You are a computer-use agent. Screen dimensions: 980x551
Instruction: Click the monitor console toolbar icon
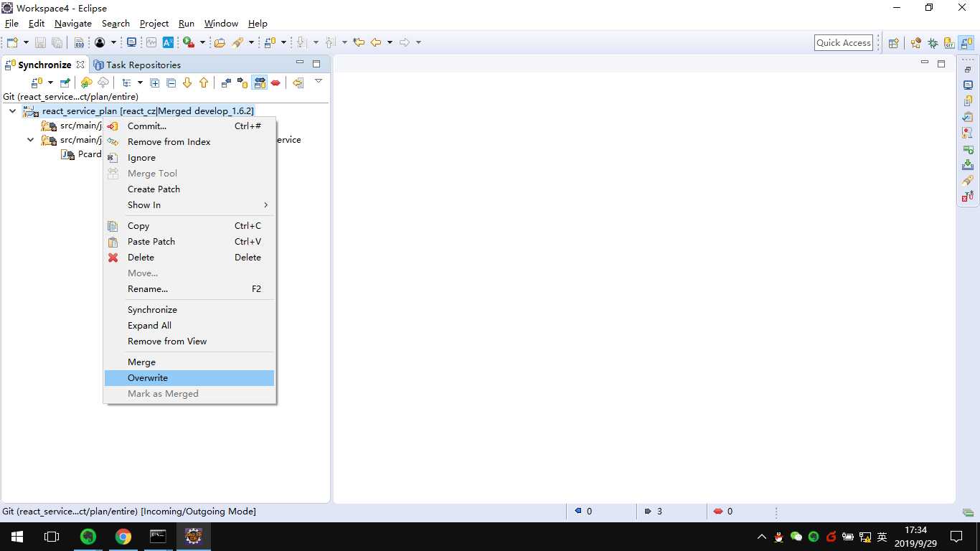(131, 42)
